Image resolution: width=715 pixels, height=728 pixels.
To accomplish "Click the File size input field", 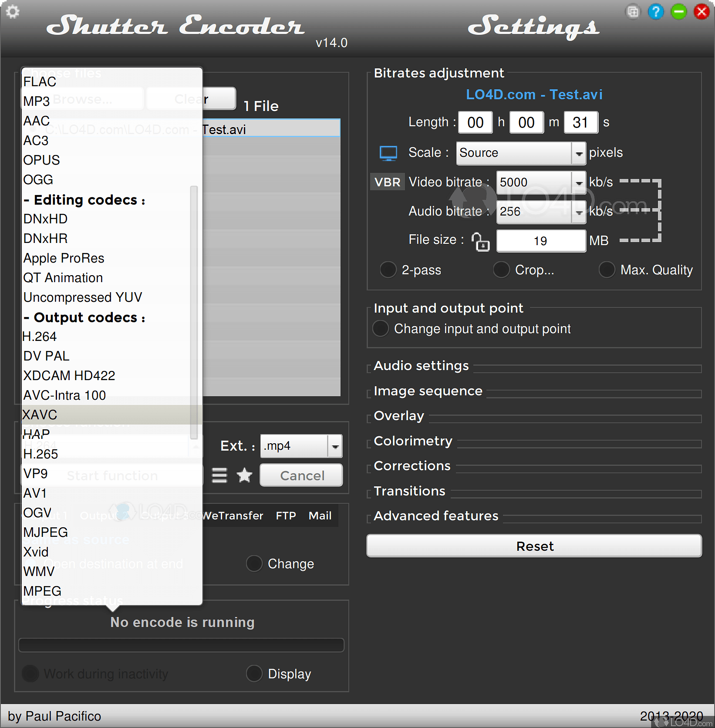I will [x=541, y=241].
